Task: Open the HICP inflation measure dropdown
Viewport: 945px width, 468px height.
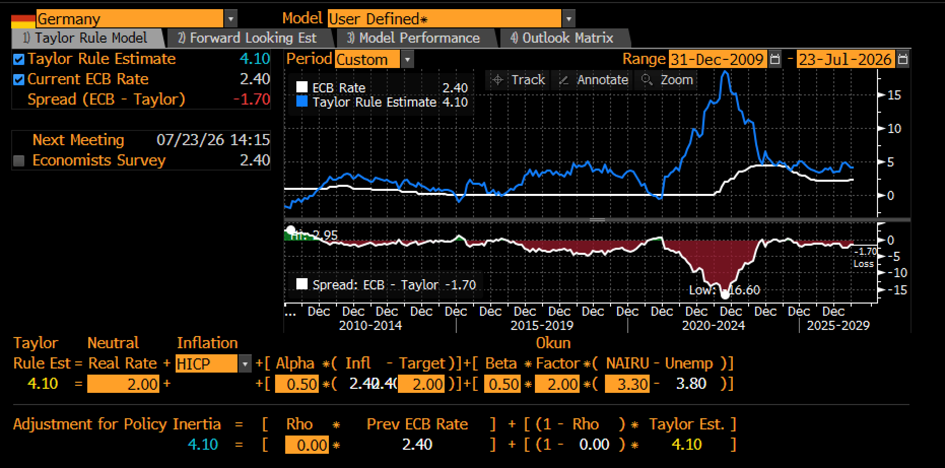Action: (245, 364)
